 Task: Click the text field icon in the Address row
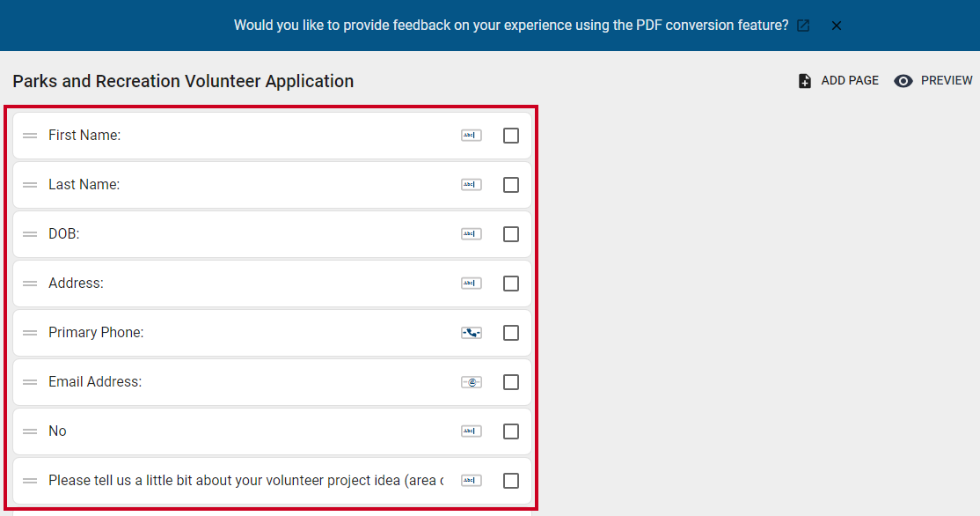472,284
